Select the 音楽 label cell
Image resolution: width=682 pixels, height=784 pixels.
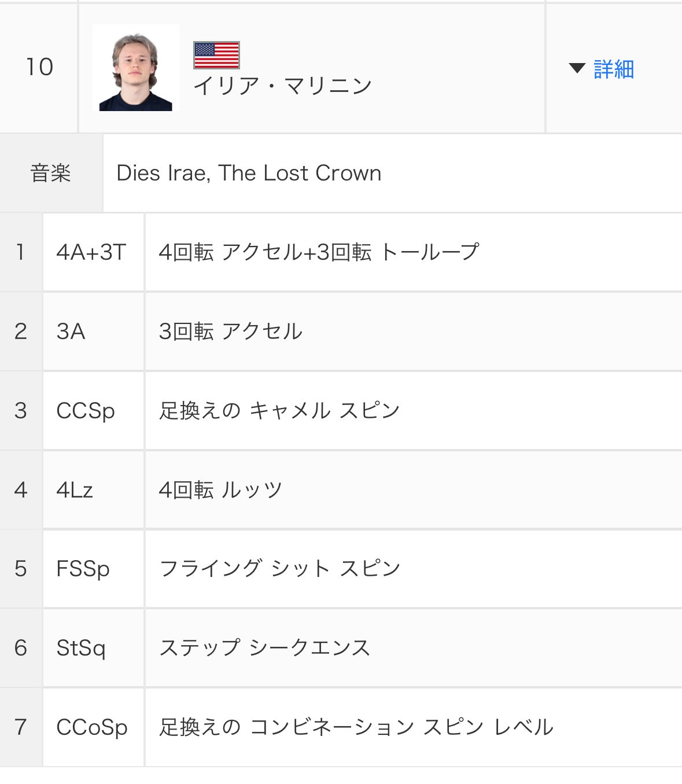click(x=51, y=173)
